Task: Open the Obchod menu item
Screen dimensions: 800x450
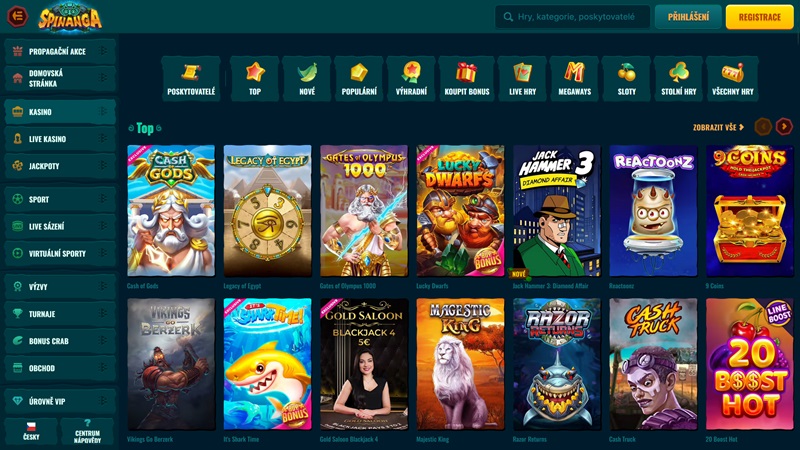Action: coord(60,368)
